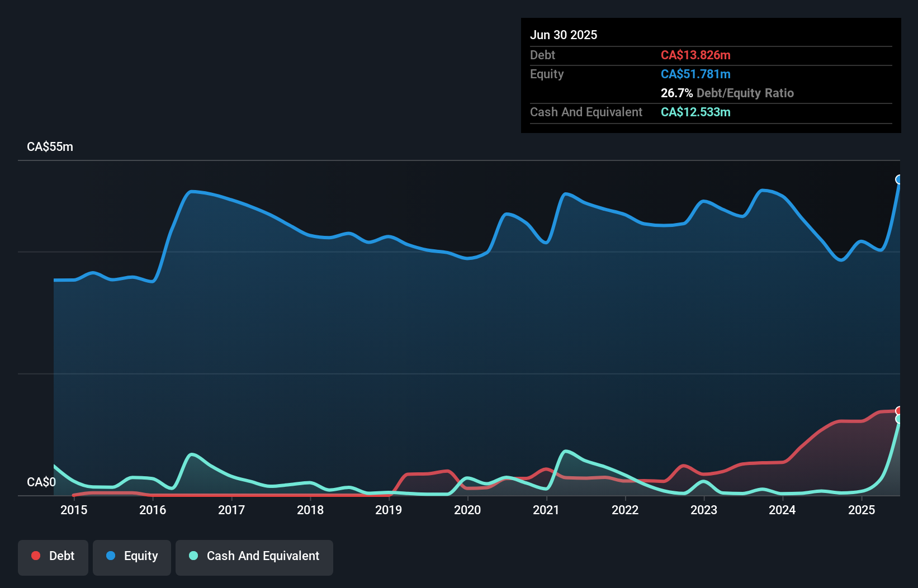Click the CA$13.826m debt value link
918x588 pixels.
(x=695, y=55)
